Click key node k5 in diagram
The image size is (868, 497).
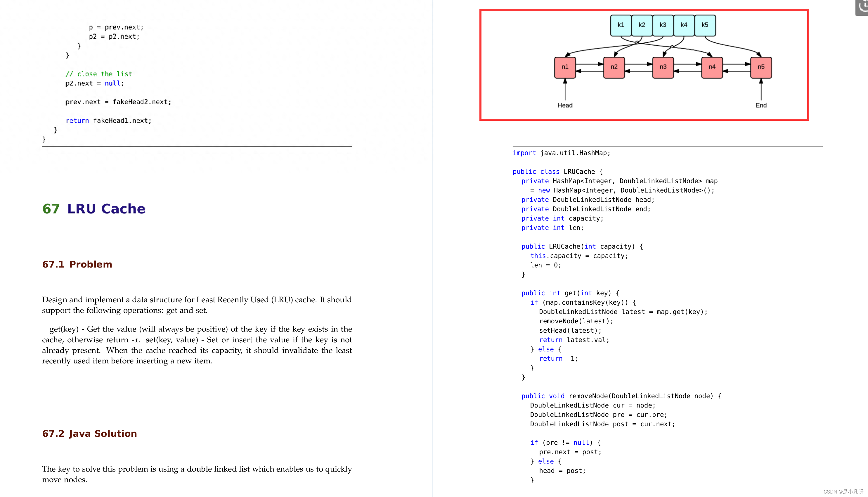(705, 25)
